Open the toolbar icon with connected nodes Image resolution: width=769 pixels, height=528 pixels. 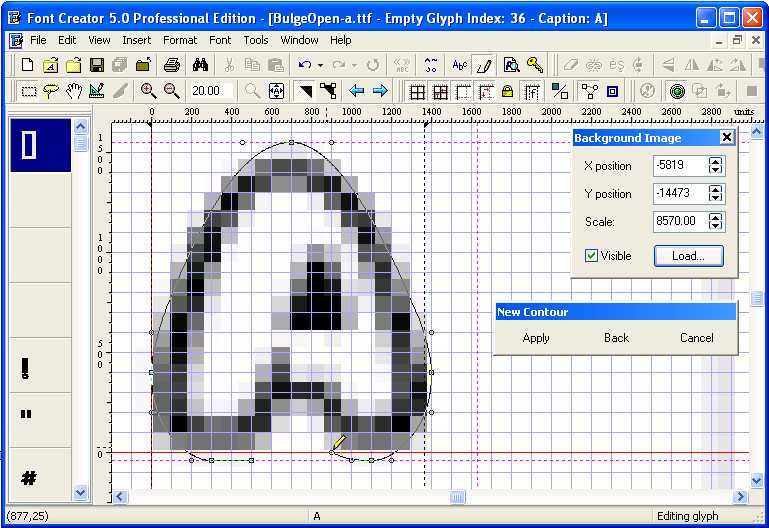pos(589,91)
